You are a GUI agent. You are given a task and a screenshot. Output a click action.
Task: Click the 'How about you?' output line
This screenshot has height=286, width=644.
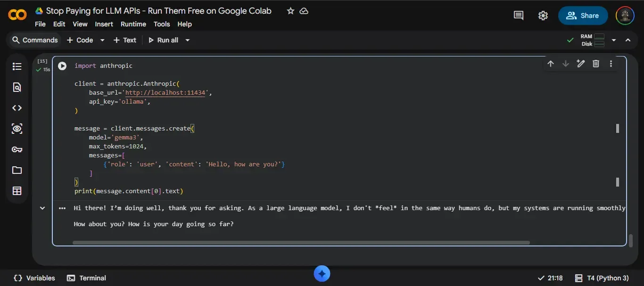(154, 224)
